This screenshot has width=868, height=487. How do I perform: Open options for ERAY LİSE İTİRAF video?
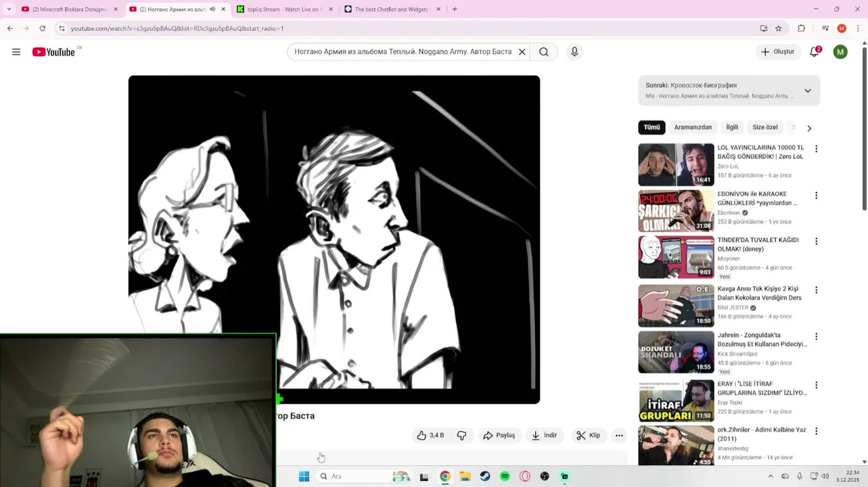click(x=816, y=385)
